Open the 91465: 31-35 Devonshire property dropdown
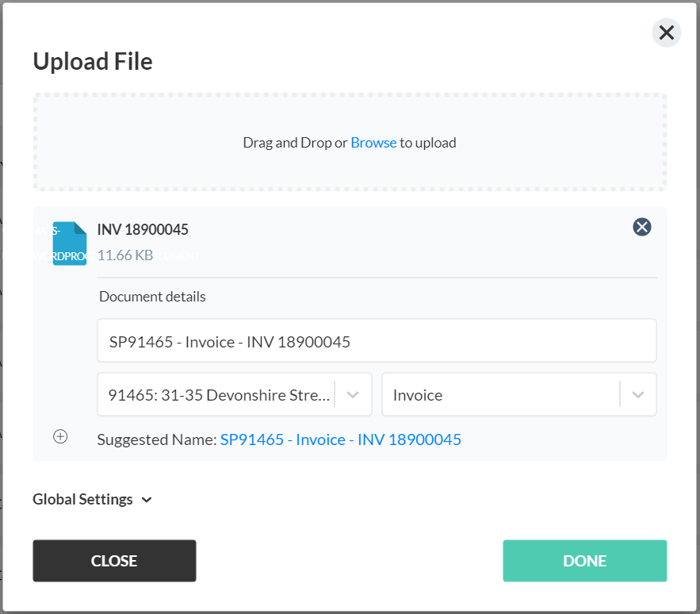 pyautogui.click(x=235, y=394)
